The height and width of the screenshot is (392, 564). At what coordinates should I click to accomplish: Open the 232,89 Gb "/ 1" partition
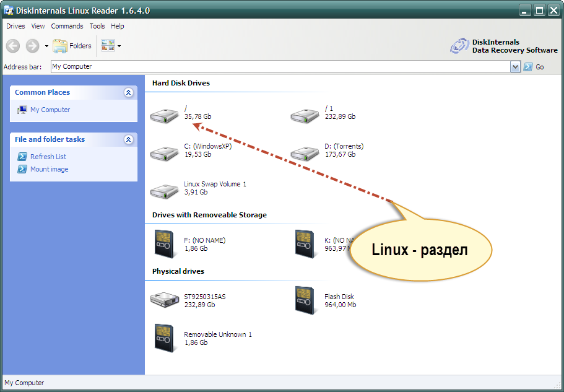(x=305, y=115)
